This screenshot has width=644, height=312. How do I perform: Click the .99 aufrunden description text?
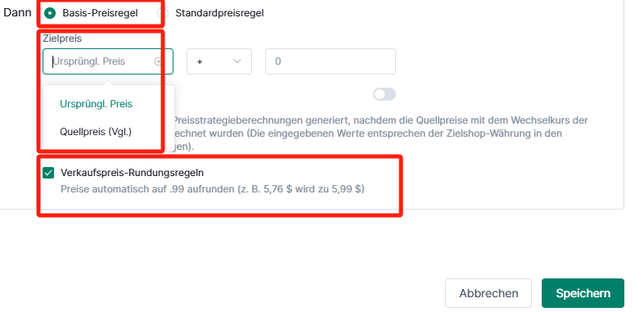pyautogui.click(x=212, y=189)
